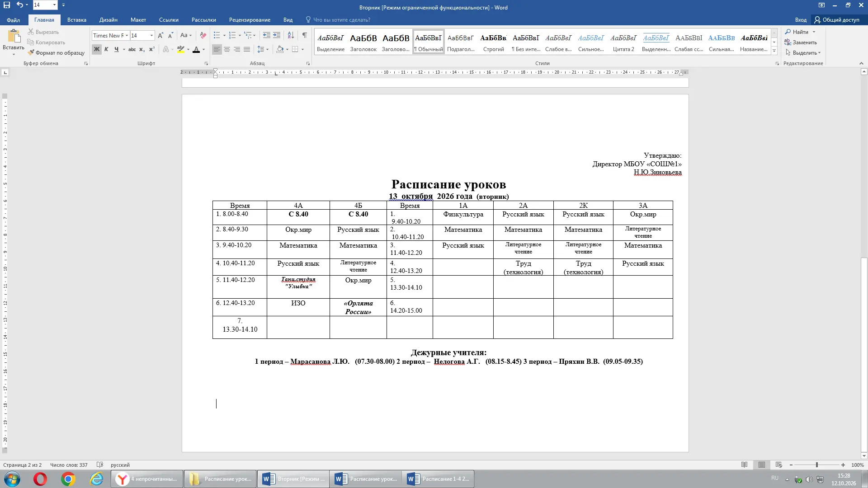Click the Общий доступ button
This screenshot has height=488, width=868.
pos(837,20)
